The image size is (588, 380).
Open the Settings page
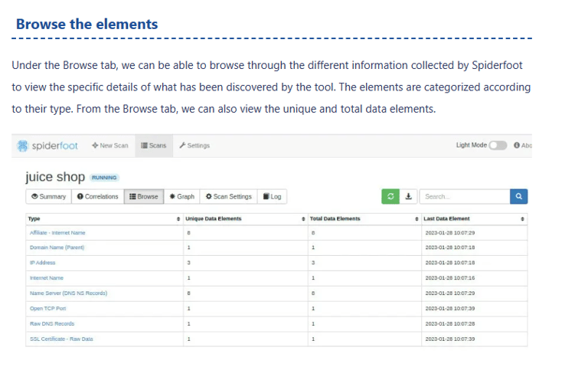(194, 146)
